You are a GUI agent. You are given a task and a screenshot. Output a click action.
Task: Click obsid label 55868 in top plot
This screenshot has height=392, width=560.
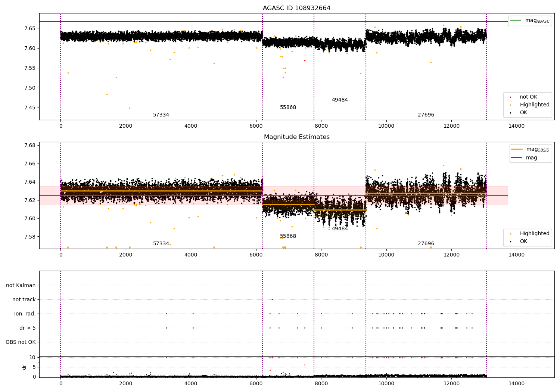pyautogui.click(x=288, y=108)
